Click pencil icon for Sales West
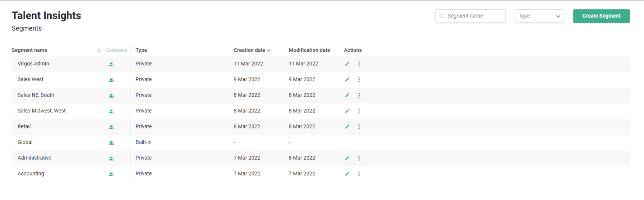The image size is (644, 200). click(347, 80)
